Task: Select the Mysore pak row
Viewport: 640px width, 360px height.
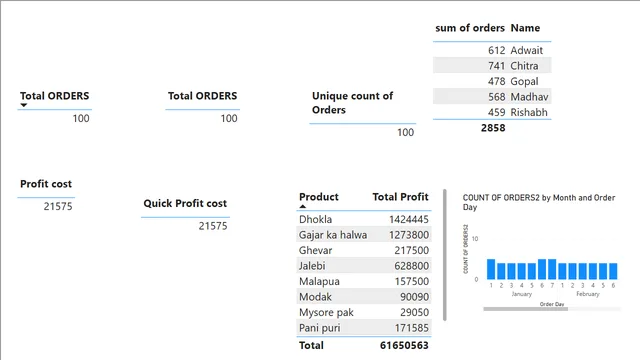Action: pos(364,312)
